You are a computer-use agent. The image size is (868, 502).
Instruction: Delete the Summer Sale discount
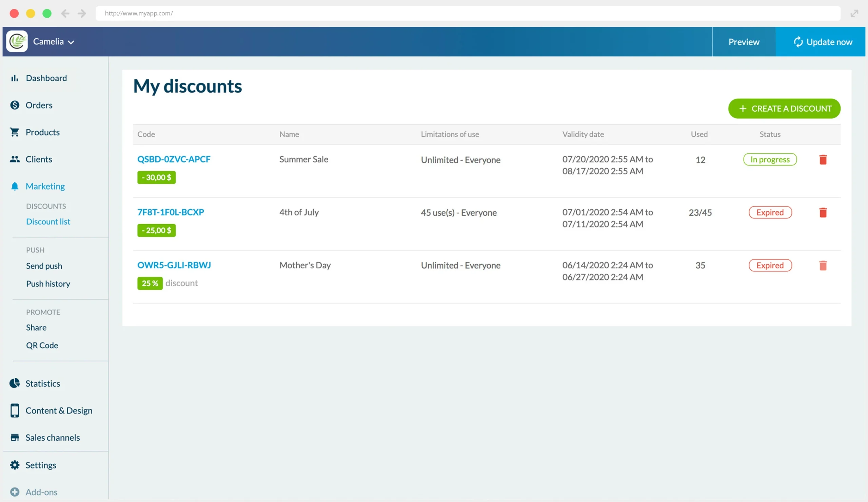point(824,159)
